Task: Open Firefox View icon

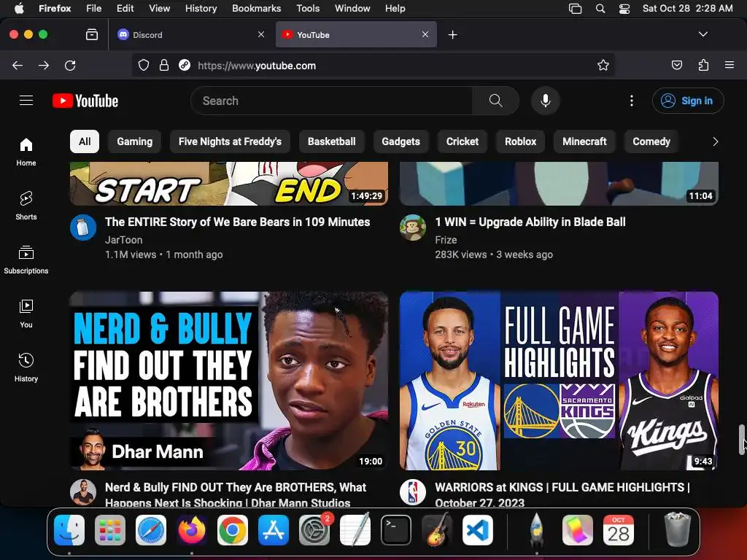Action: [92, 34]
